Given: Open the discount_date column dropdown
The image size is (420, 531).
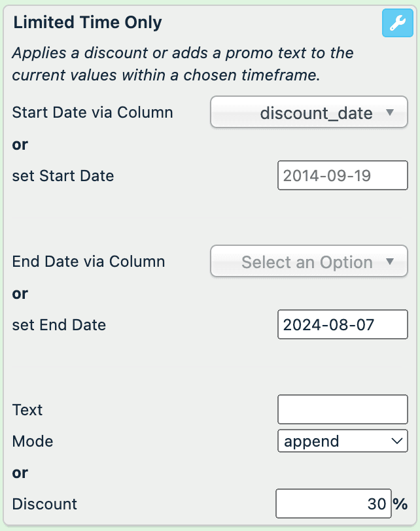Looking at the screenshot, I should [x=309, y=112].
